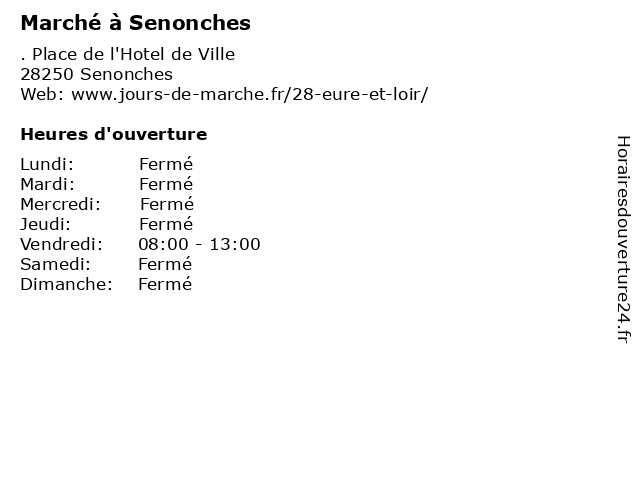
Task: Click the Fermé status next to Dimanche
Action: pyautogui.click(x=165, y=284)
